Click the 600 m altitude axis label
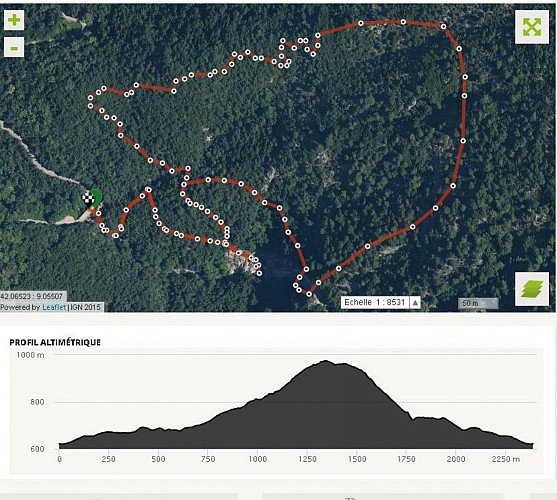 37,449
